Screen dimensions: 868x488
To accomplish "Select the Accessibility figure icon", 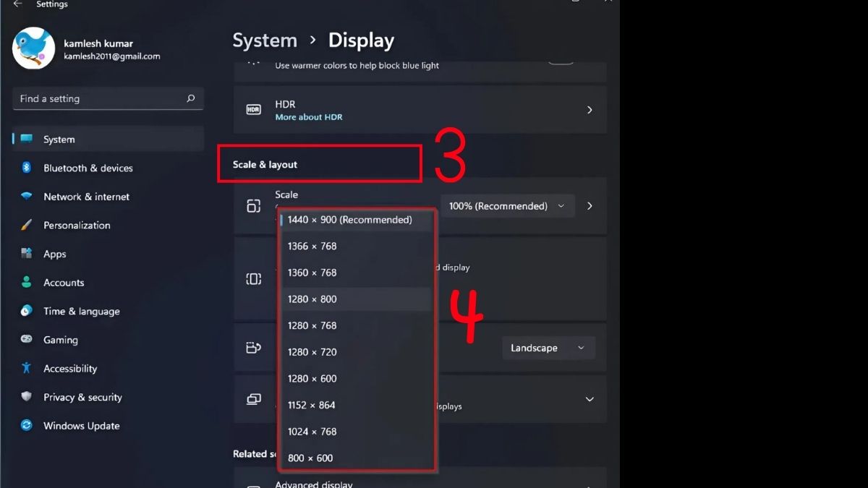I will [27, 368].
